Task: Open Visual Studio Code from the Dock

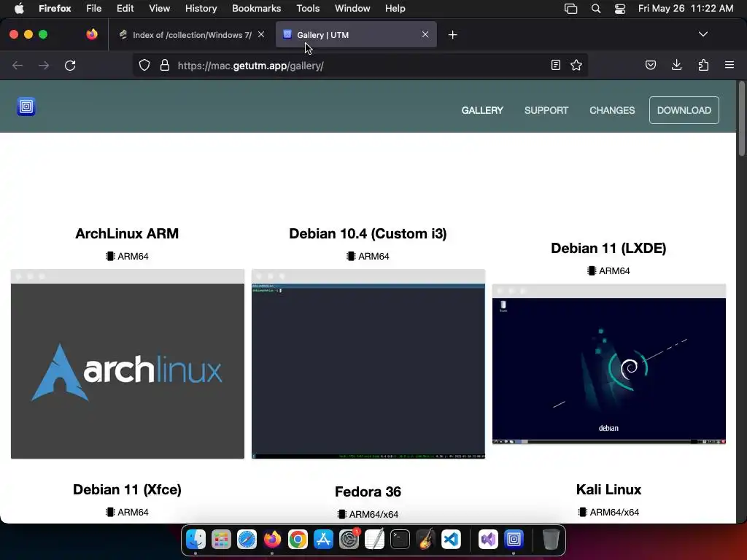Action: (451, 540)
